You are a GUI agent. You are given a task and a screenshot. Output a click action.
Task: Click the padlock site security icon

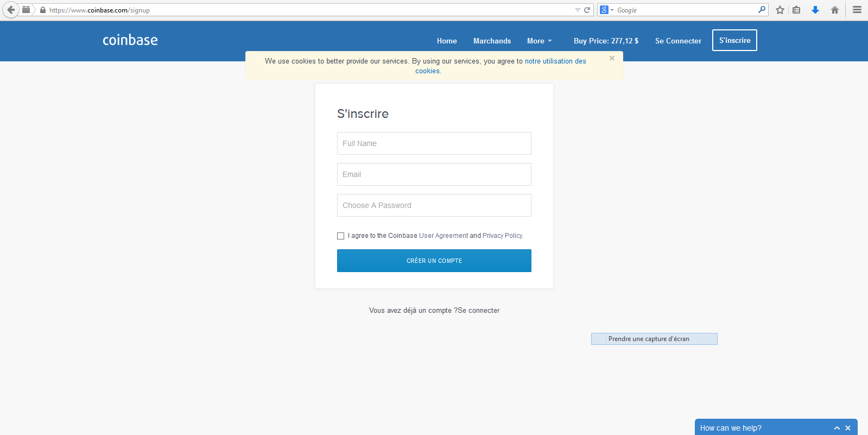click(x=43, y=10)
